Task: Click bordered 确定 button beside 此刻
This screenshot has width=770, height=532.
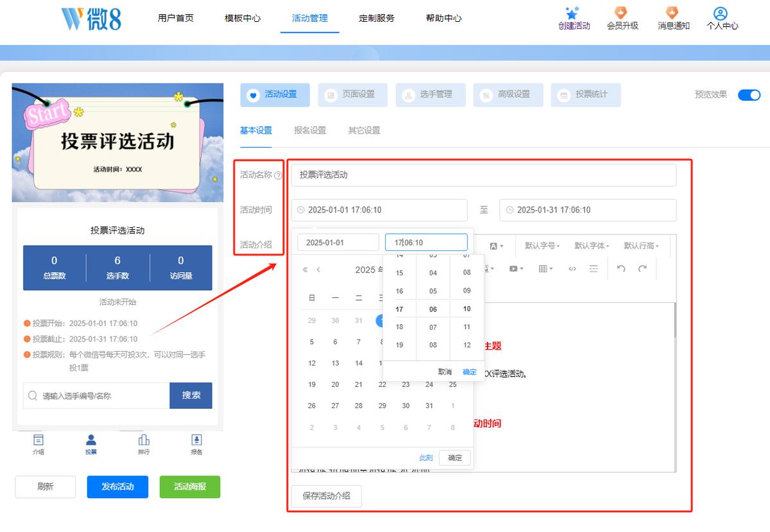Action: pyautogui.click(x=455, y=458)
